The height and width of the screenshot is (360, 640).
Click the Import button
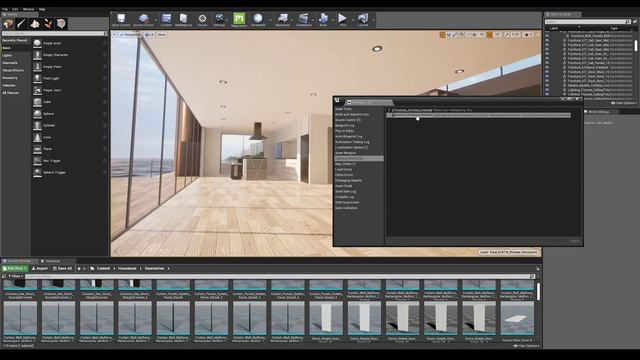pos(40,268)
